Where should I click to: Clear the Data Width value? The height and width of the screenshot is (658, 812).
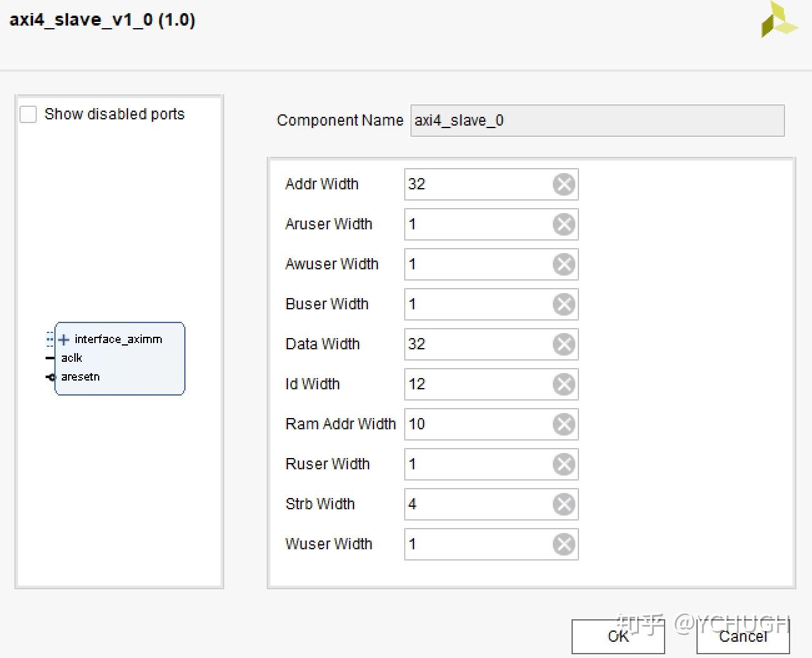[x=563, y=344]
